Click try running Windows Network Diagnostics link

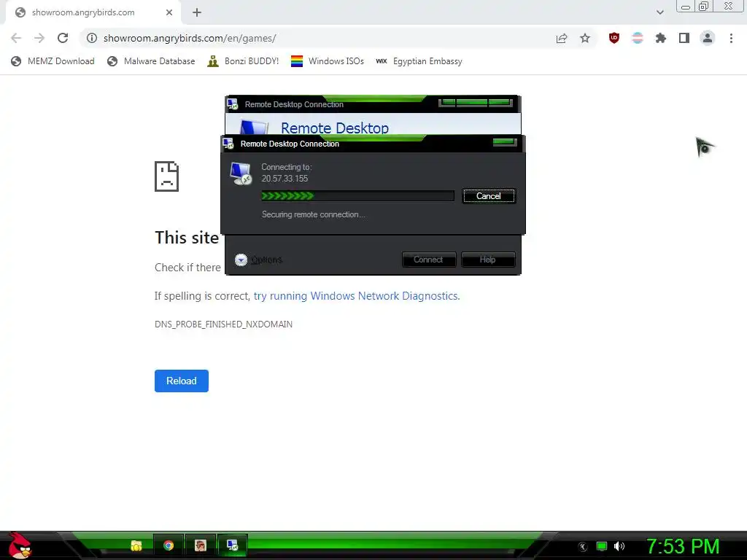point(356,296)
